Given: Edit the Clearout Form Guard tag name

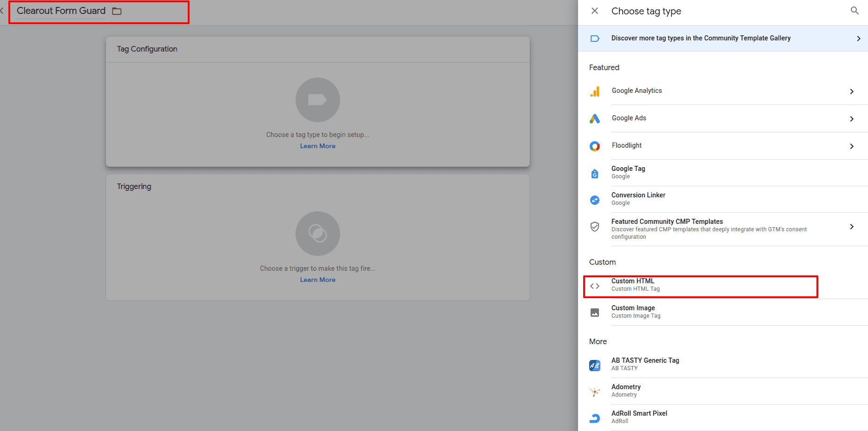Looking at the screenshot, I should click(x=61, y=11).
